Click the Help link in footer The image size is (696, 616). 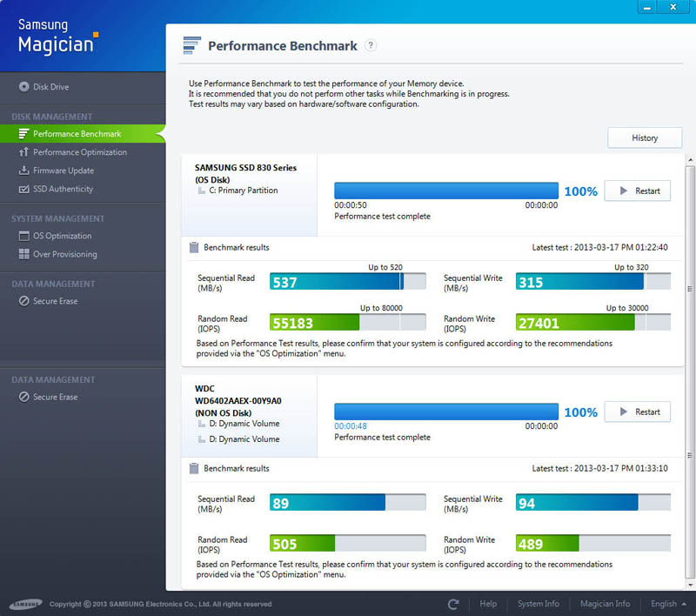[488, 604]
